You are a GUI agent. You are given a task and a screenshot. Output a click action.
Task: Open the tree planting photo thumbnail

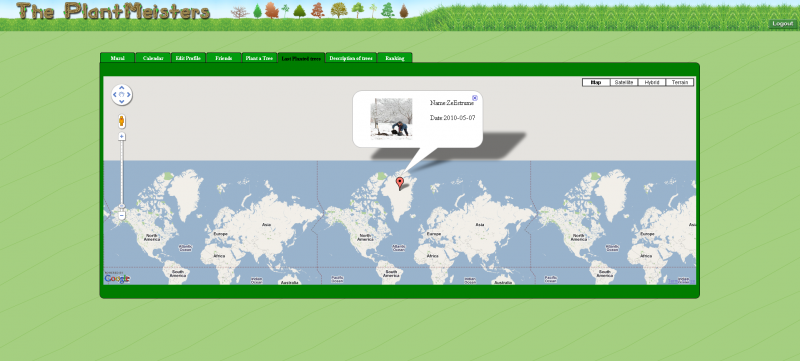tap(391, 118)
